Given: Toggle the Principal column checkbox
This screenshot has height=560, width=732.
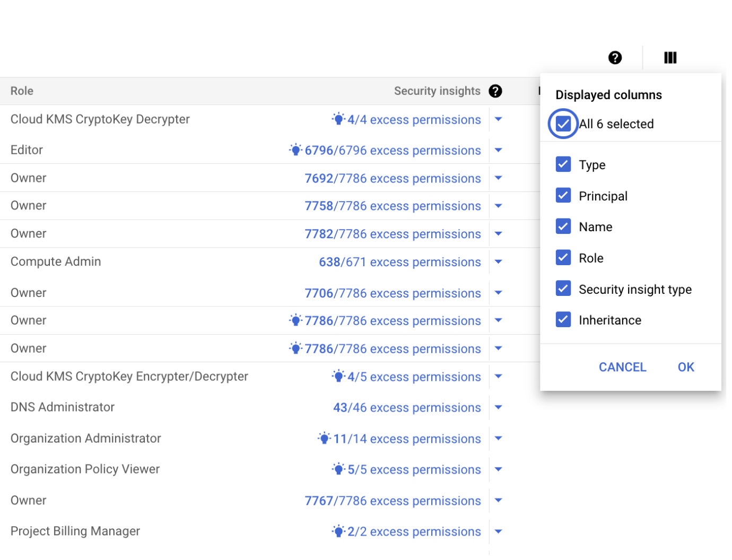Looking at the screenshot, I should (563, 196).
